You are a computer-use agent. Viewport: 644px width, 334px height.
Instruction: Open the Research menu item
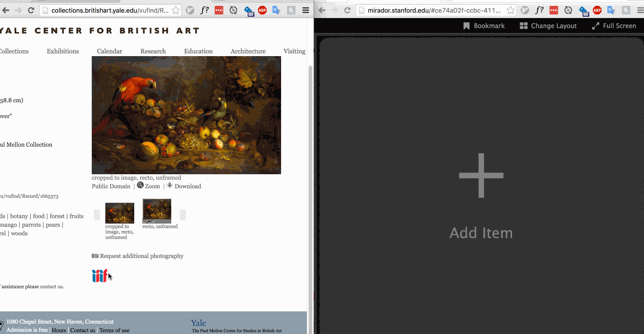click(153, 51)
